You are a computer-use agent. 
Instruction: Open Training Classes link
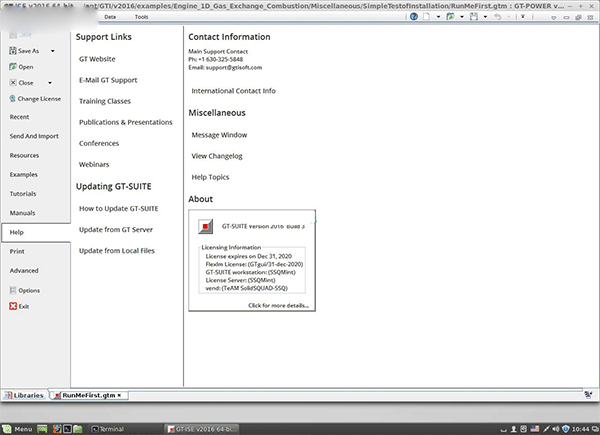coord(104,101)
